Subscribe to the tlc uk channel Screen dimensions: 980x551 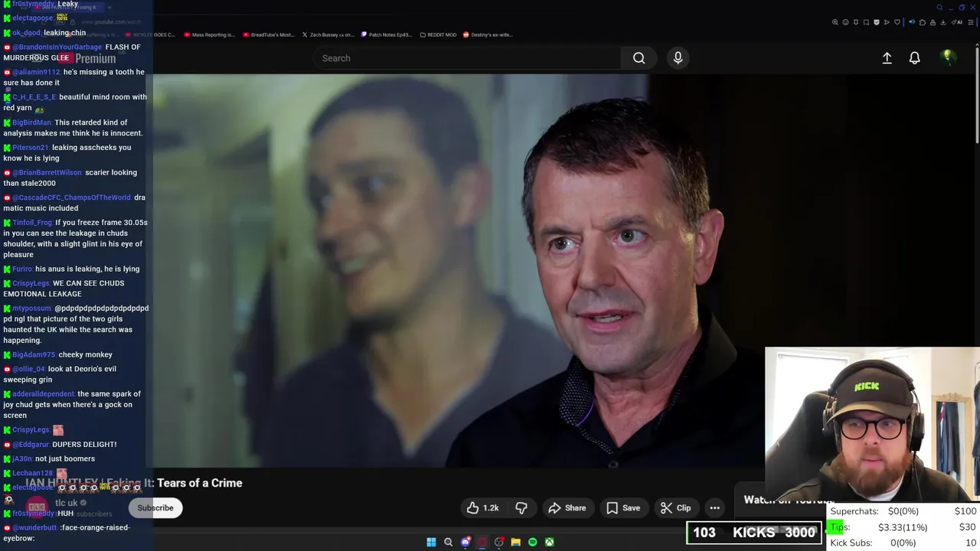click(155, 508)
